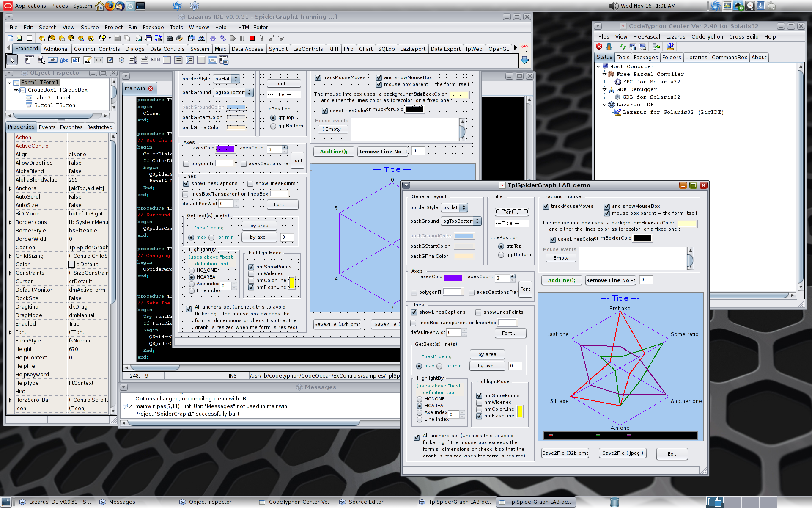The image size is (812, 508).
Task: Click the grayed Save icon in Lazarus toolbar
Action: [117, 38]
